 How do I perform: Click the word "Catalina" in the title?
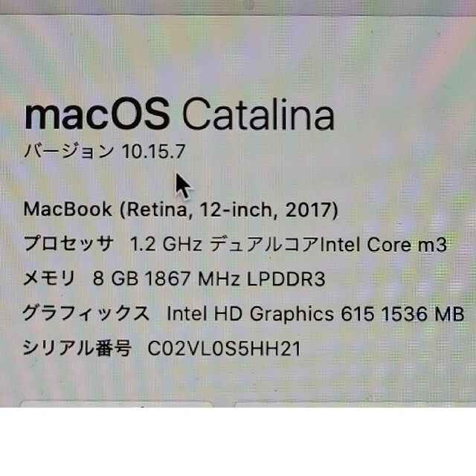click(x=258, y=114)
